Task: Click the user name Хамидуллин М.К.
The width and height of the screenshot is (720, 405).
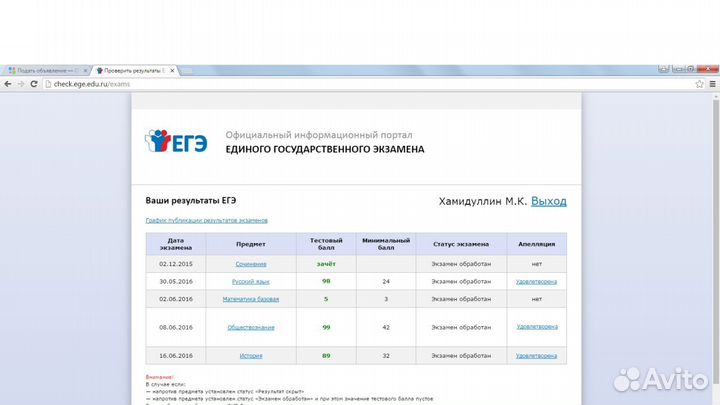Action: [x=483, y=201]
